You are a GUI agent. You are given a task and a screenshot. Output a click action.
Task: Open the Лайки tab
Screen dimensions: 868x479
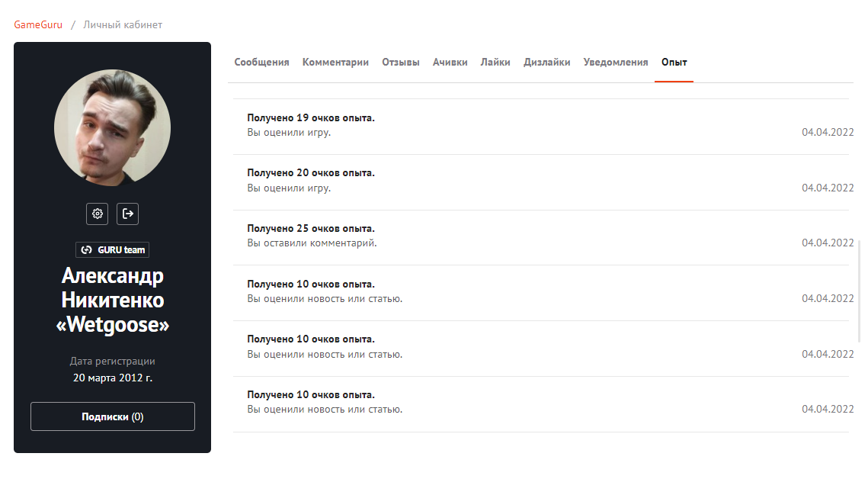click(x=495, y=62)
